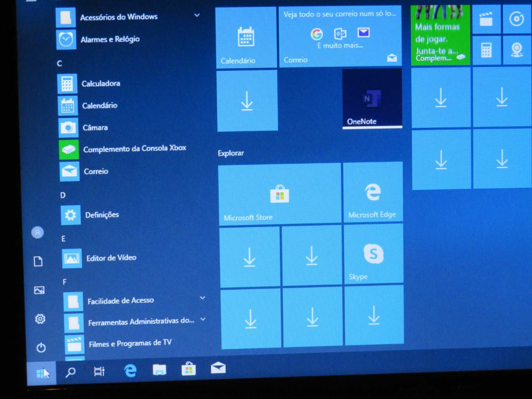The width and height of the screenshot is (532, 399).
Task: Click the Google icon in Correio tile
Action: pos(317,34)
